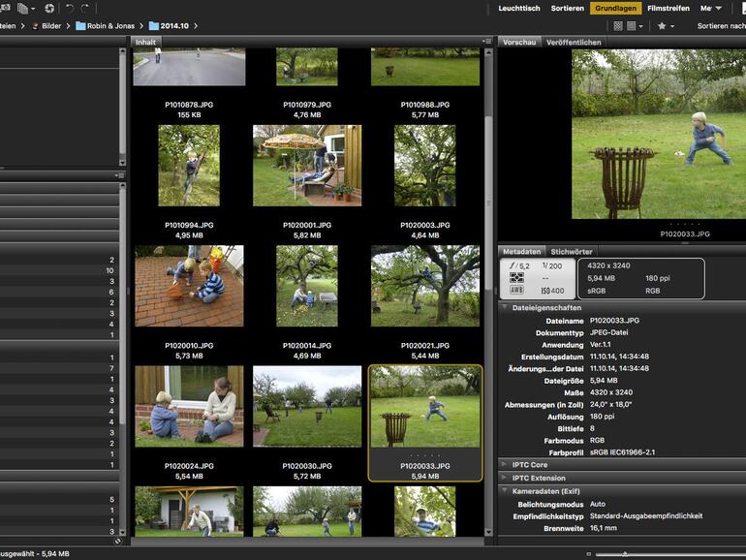Collapse the Kameradaten (Exif) section
The height and width of the screenshot is (560, 746).
[505, 491]
